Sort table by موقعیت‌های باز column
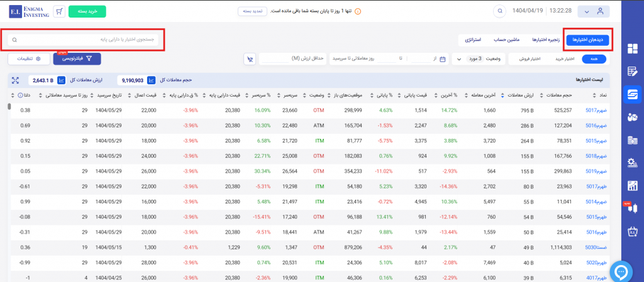The image size is (644, 282). pos(344,95)
